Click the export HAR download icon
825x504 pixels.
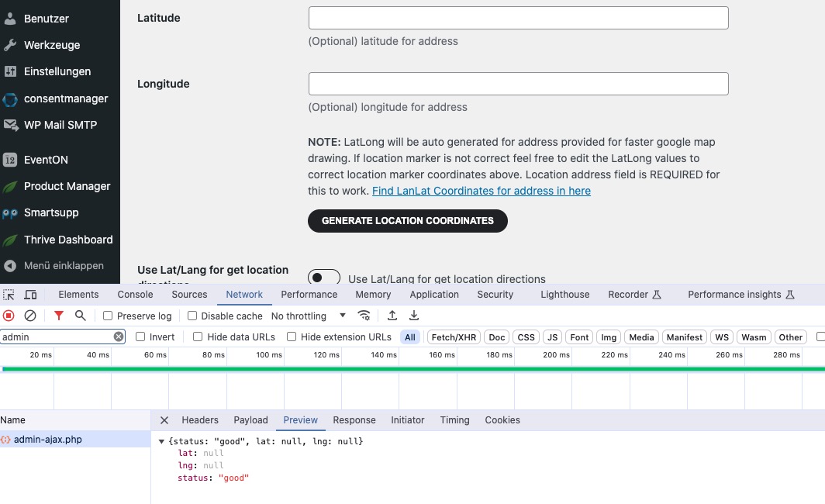pos(414,316)
